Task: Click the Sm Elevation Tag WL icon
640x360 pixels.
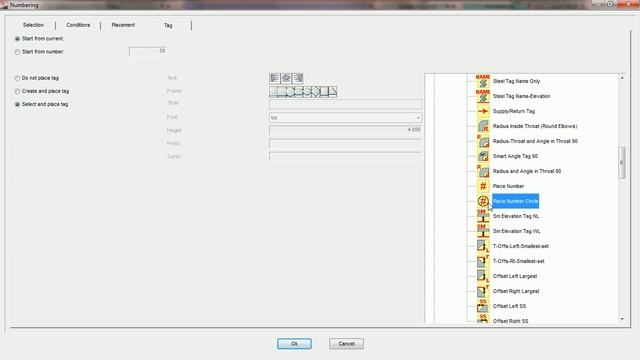Action: tap(483, 231)
